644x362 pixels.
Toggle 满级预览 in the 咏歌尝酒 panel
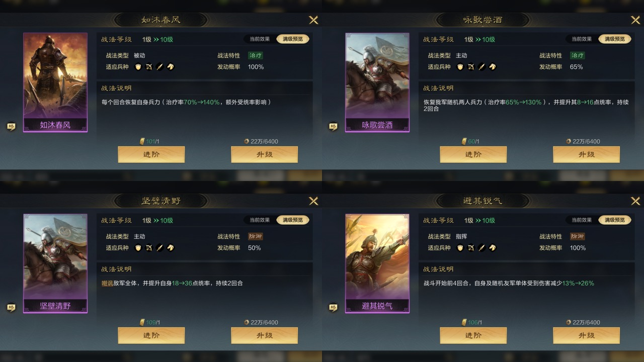point(615,39)
